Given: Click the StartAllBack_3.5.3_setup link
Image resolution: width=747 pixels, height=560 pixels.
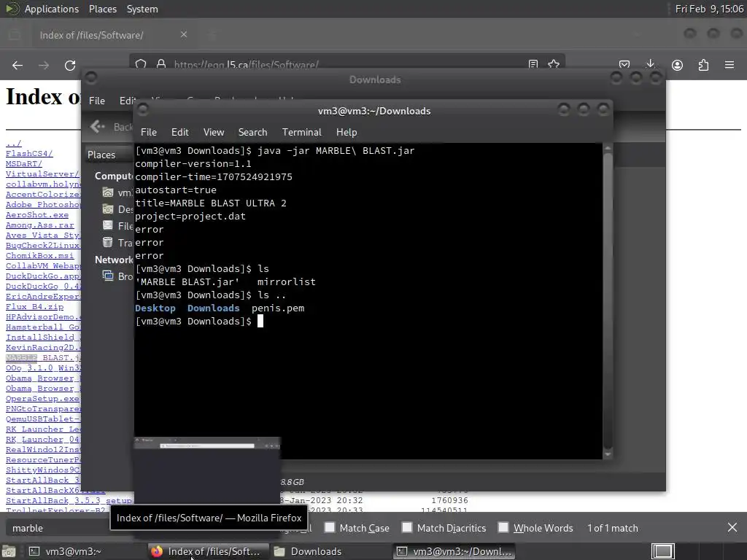Looking at the screenshot, I should 69,500.
